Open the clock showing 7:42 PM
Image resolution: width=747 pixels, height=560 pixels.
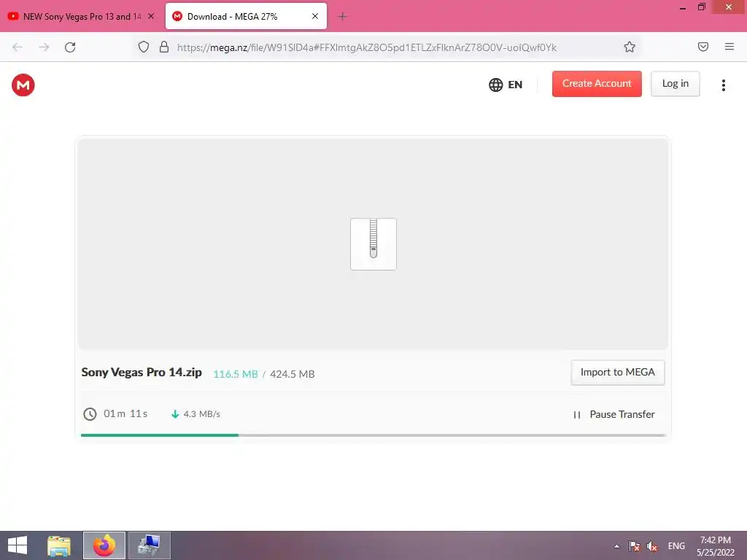pos(715,546)
